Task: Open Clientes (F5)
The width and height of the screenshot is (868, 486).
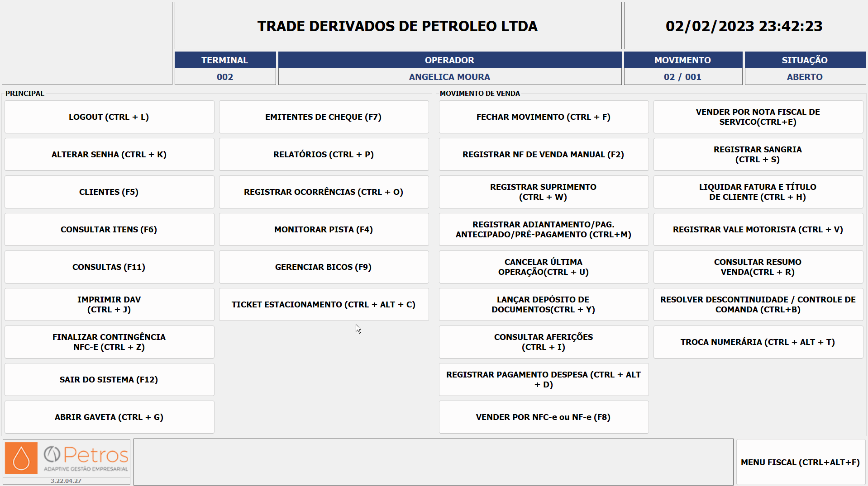Action: click(109, 192)
